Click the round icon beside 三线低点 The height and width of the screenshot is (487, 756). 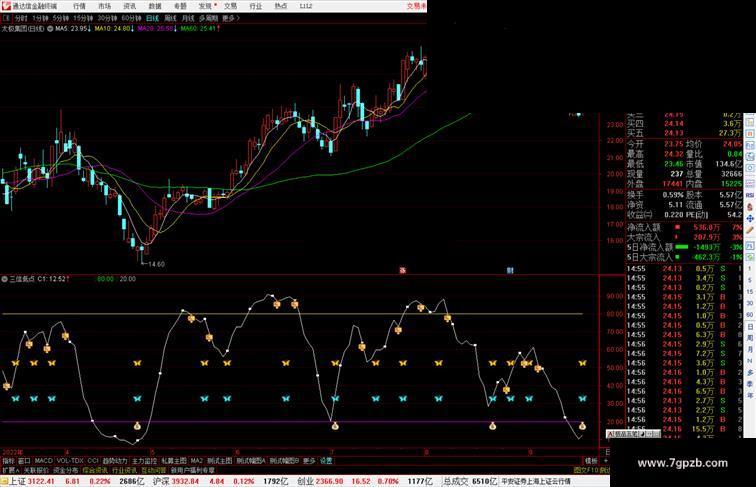click(x=4, y=279)
